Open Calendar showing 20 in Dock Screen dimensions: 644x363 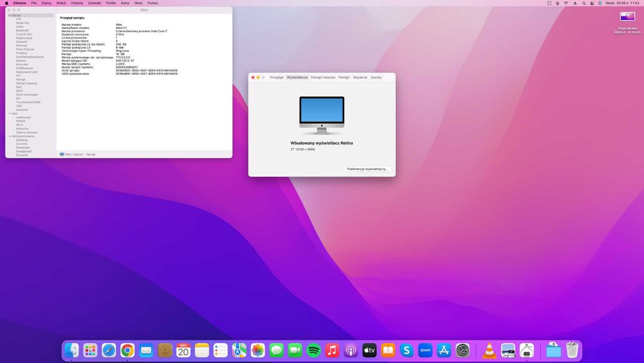point(183,350)
